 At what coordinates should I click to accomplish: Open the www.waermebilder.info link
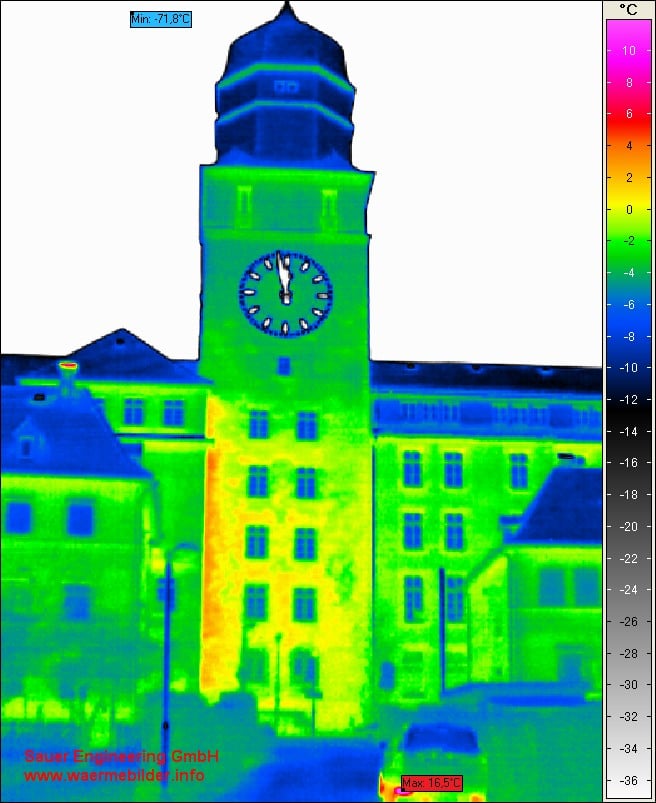click(x=114, y=775)
